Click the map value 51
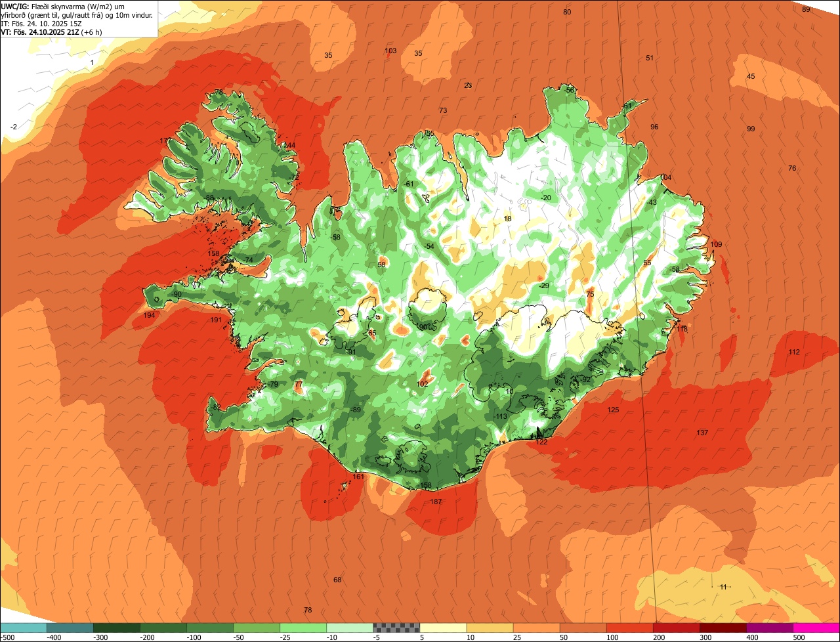This screenshot has height=642, width=840. pos(650,58)
